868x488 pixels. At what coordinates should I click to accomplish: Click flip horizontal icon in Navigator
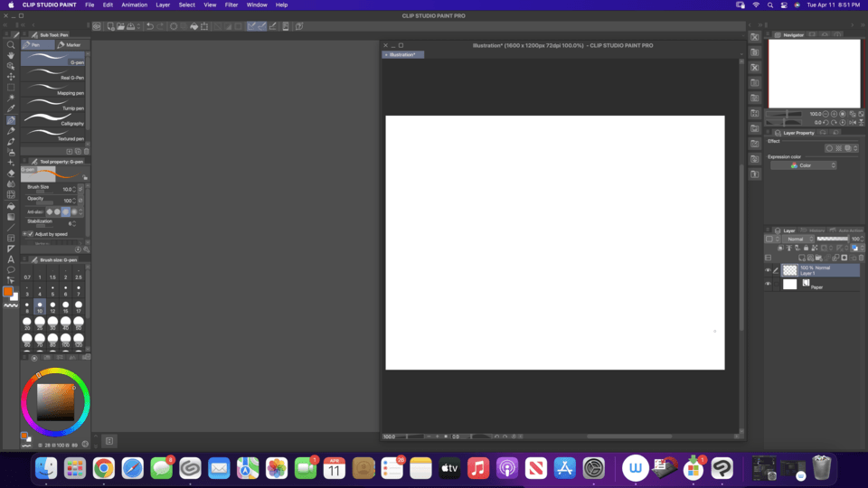[x=853, y=122]
